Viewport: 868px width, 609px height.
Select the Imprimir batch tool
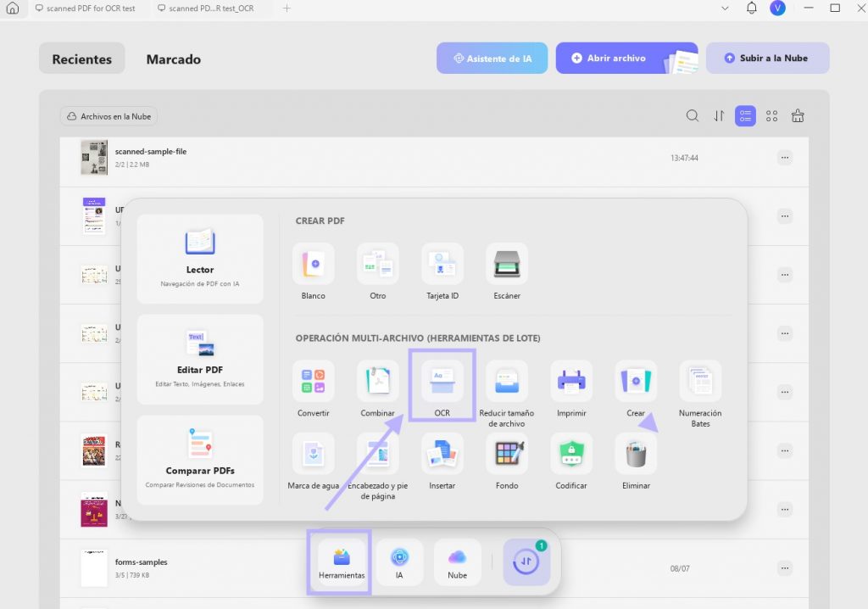click(571, 381)
